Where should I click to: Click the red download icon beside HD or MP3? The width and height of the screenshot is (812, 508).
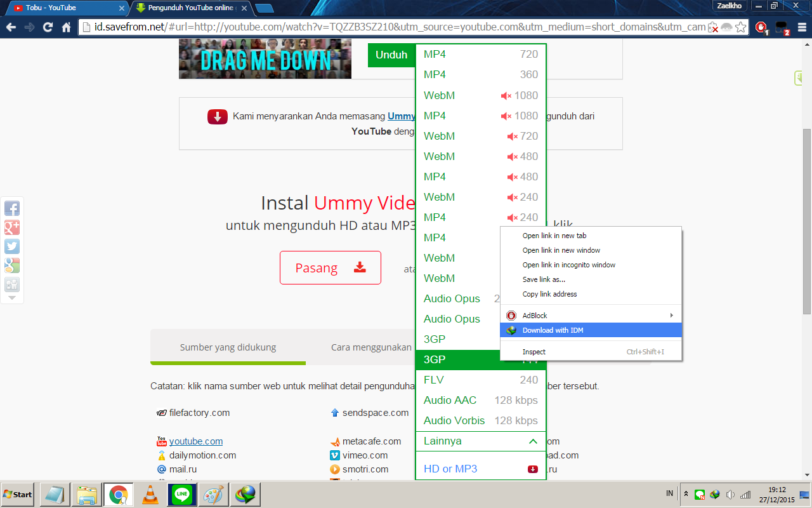(533, 469)
